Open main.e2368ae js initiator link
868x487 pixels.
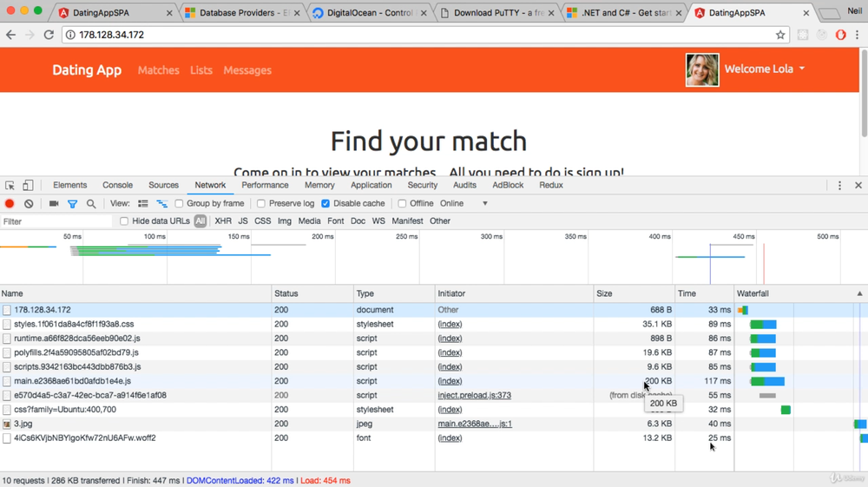click(474, 424)
